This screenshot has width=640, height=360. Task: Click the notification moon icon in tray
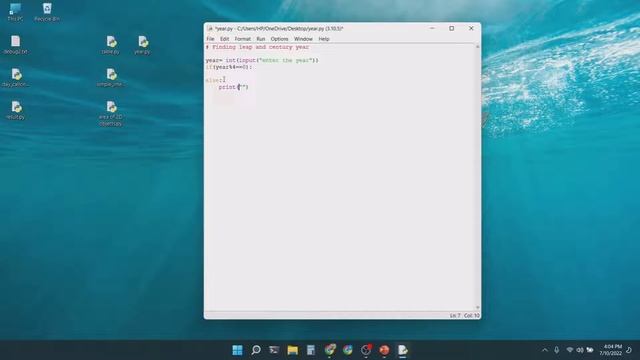pyautogui.click(x=629, y=350)
